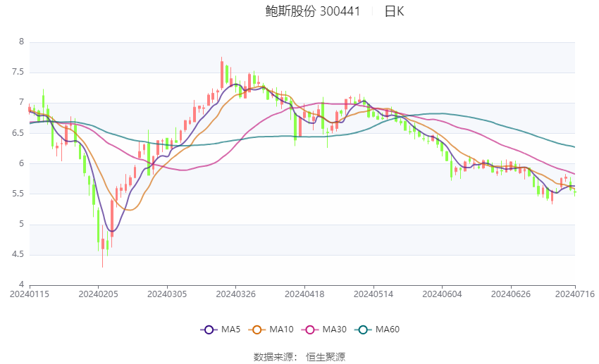Toggle the MA5 series via its text label
This screenshot has height=364, width=599.
click(x=230, y=329)
